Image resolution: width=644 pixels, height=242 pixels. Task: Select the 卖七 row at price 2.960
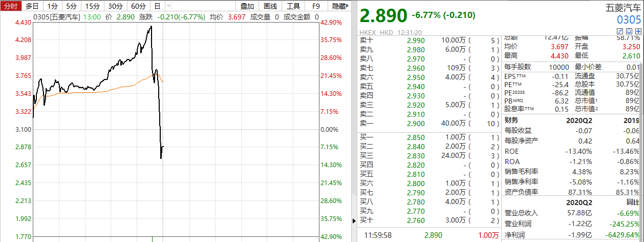429,68
